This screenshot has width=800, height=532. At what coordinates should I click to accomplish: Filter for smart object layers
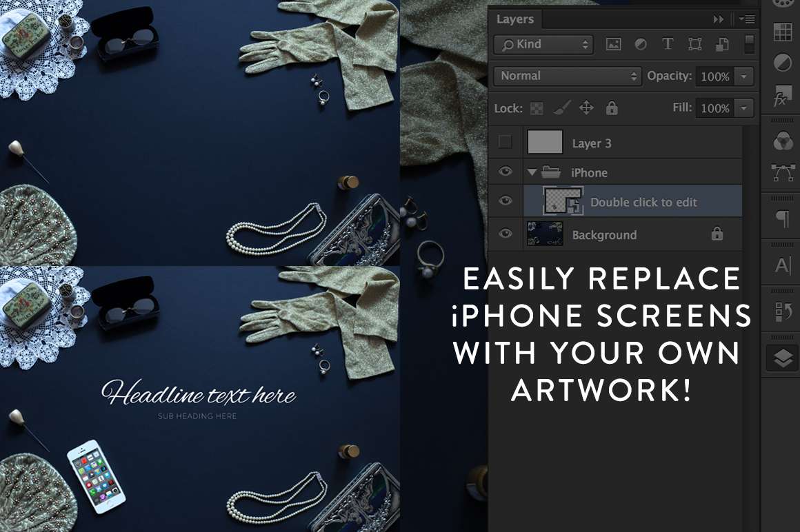pyautogui.click(x=722, y=45)
